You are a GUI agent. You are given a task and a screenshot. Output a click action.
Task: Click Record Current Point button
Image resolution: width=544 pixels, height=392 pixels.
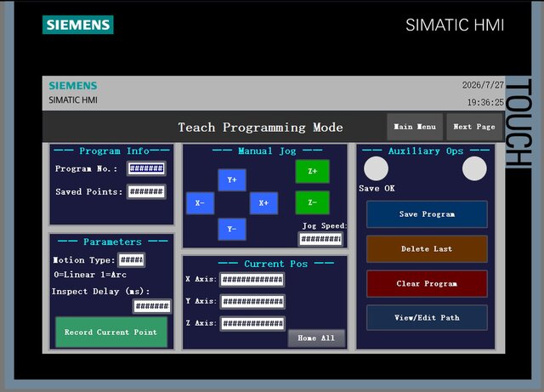pyautogui.click(x=111, y=332)
